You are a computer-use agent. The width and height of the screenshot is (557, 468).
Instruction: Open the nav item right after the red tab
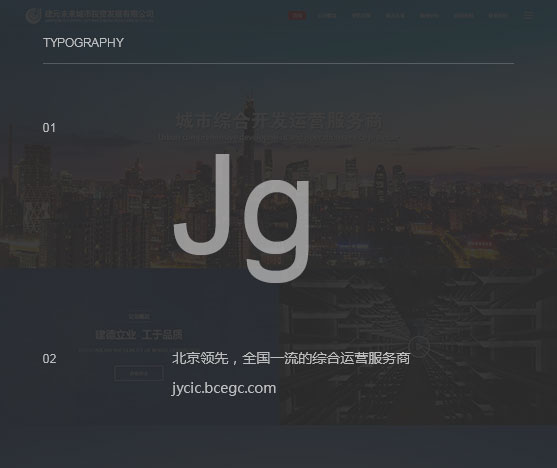click(327, 16)
